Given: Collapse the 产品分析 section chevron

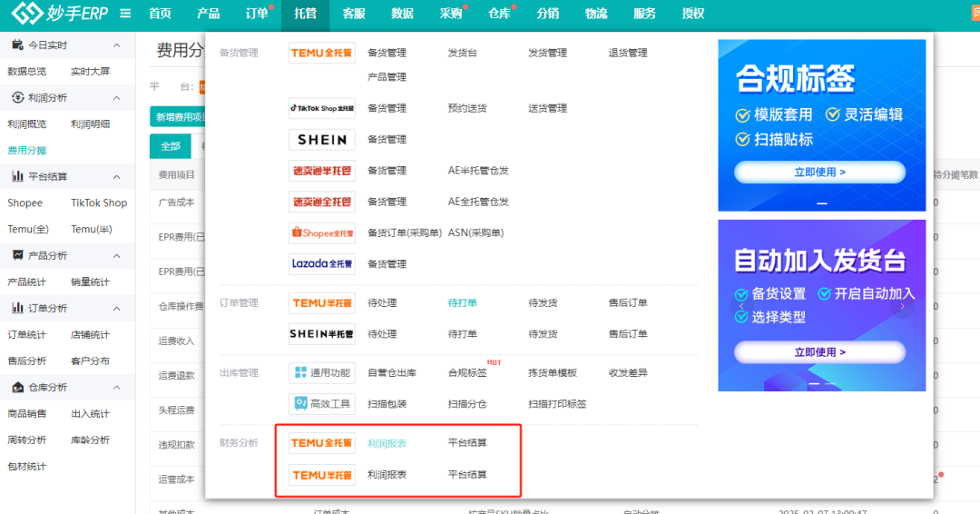Looking at the screenshot, I should (x=117, y=256).
